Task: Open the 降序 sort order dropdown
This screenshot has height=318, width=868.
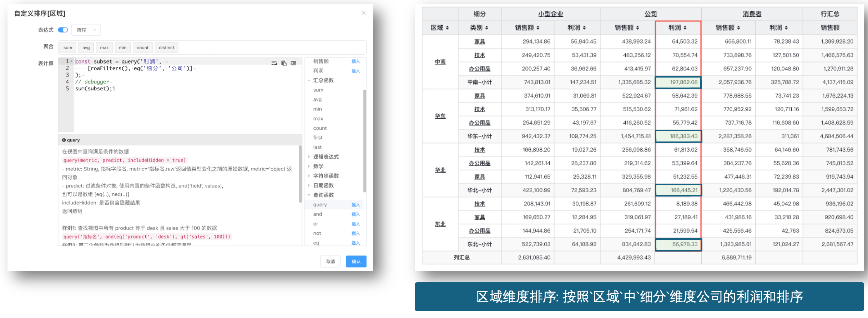Action: [86, 30]
